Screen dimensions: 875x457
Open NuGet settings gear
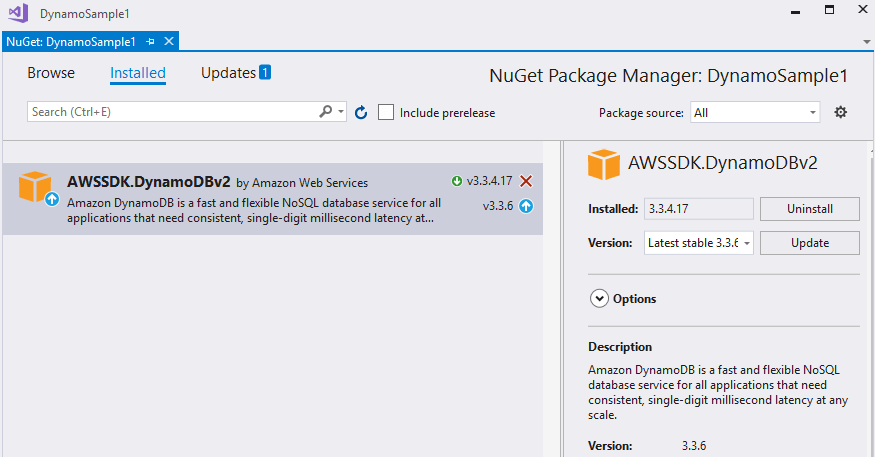(840, 112)
